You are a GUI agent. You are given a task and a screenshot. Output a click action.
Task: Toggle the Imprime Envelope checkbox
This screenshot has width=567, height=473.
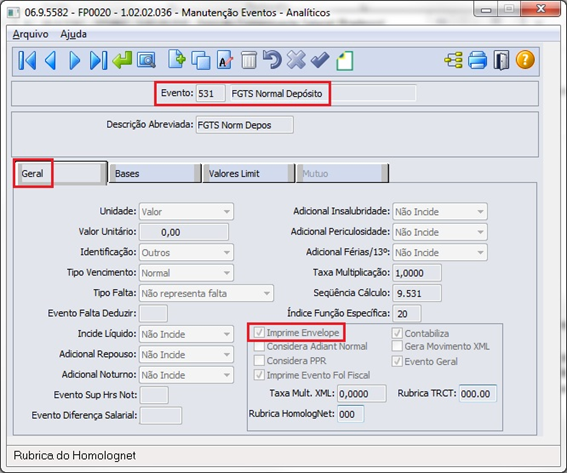[259, 332]
